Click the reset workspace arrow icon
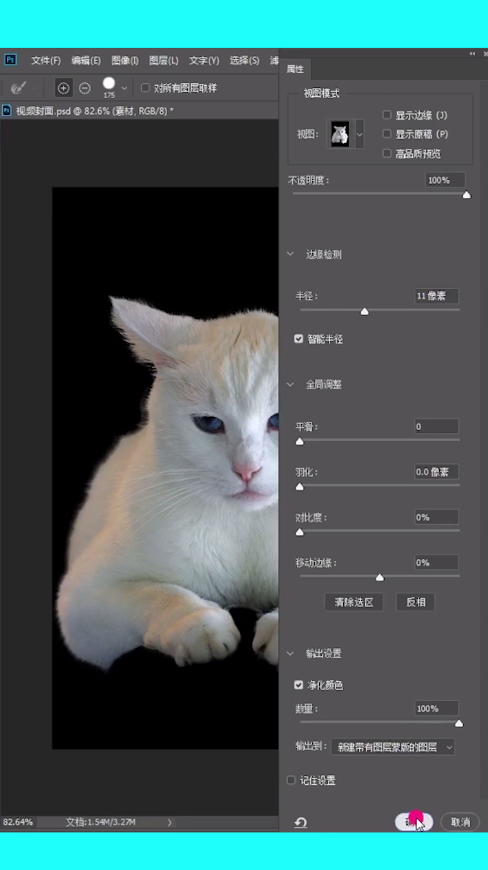The image size is (488, 870). coord(301,822)
